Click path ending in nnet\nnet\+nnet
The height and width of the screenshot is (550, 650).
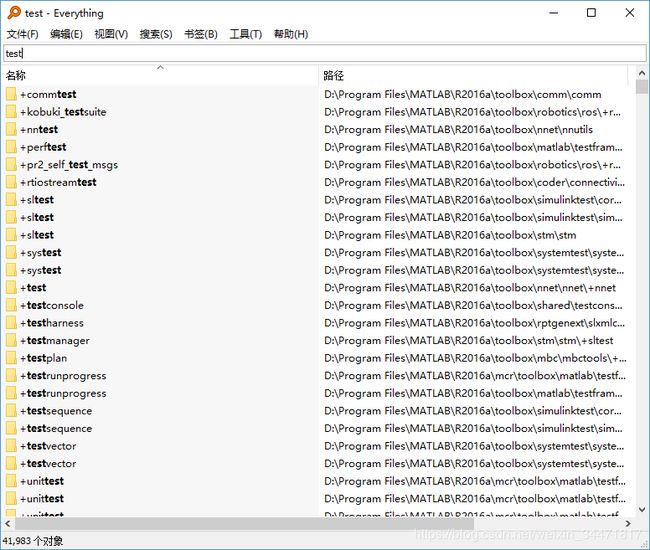click(470, 288)
